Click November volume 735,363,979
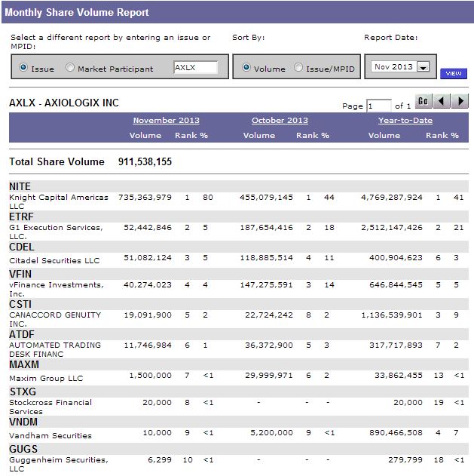474x476 pixels. (145, 198)
